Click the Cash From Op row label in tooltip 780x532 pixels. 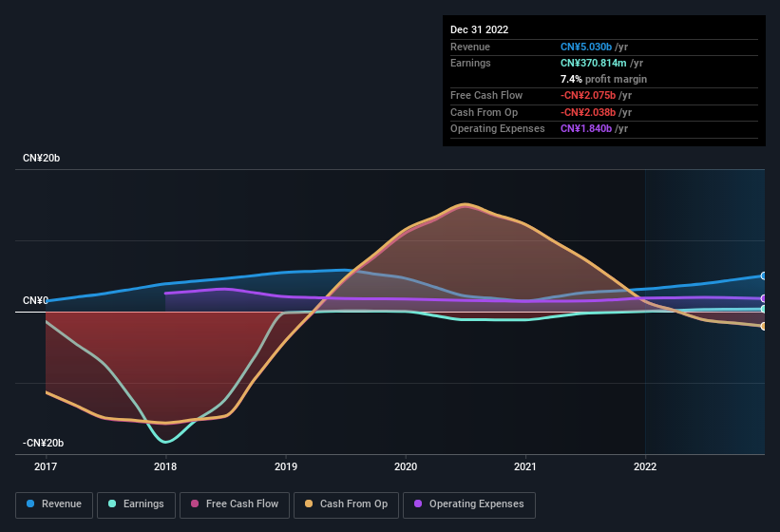[484, 112]
